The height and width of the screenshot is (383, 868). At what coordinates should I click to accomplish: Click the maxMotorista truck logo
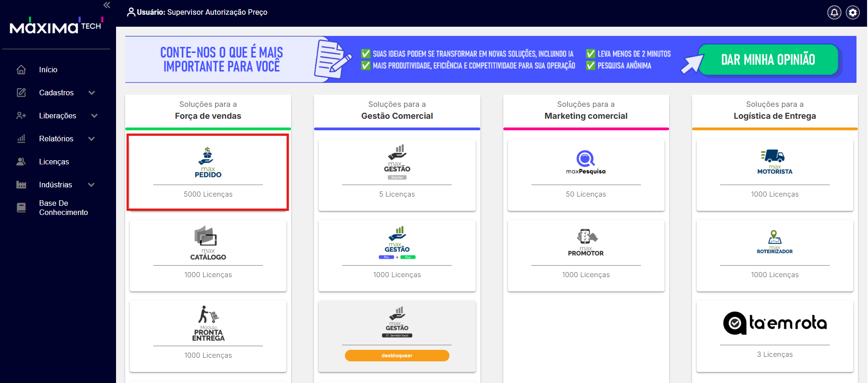tap(775, 162)
